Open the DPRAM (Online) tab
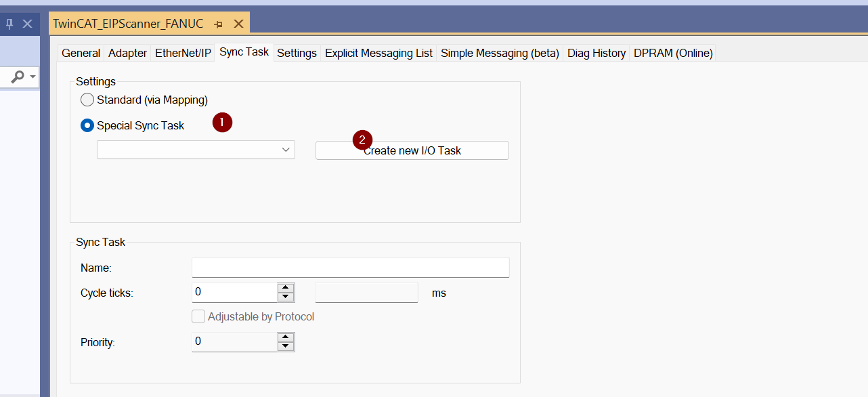868x397 pixels. pyautogui.click(x=673, y=53)
